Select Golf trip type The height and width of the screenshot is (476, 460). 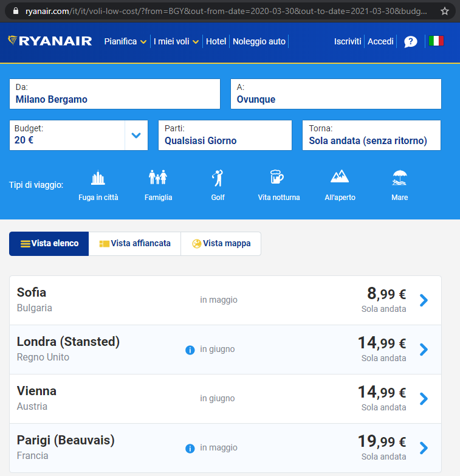click(218, 185)
